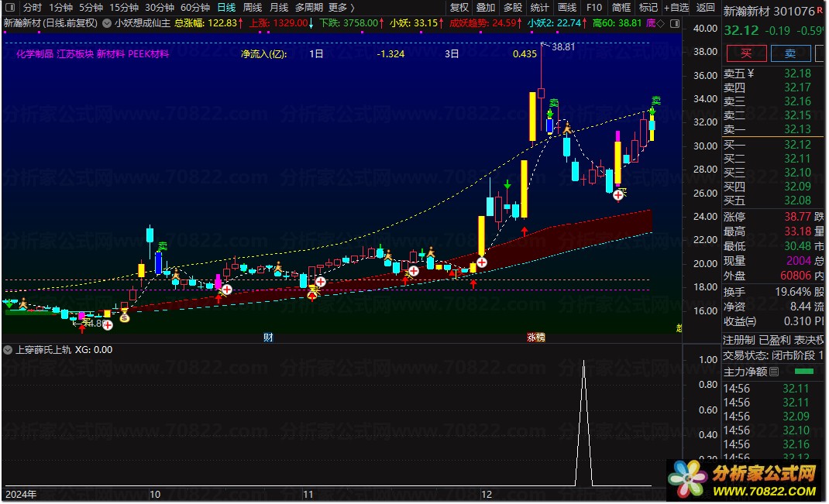Image resolution: width=829 pixels, height=504 pixels.
Task: Click the blue 卖 sell button
Action: (x=790, y=53)
